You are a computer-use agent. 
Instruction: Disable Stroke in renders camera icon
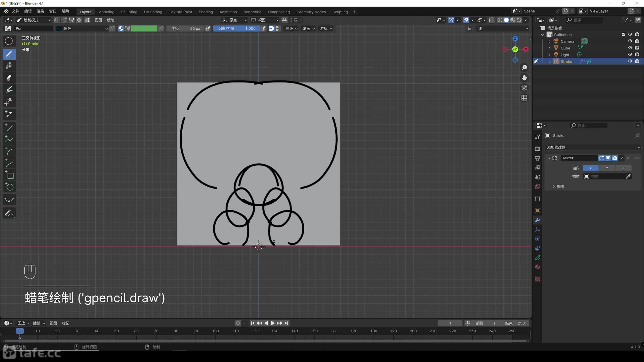tap(637, 61)
